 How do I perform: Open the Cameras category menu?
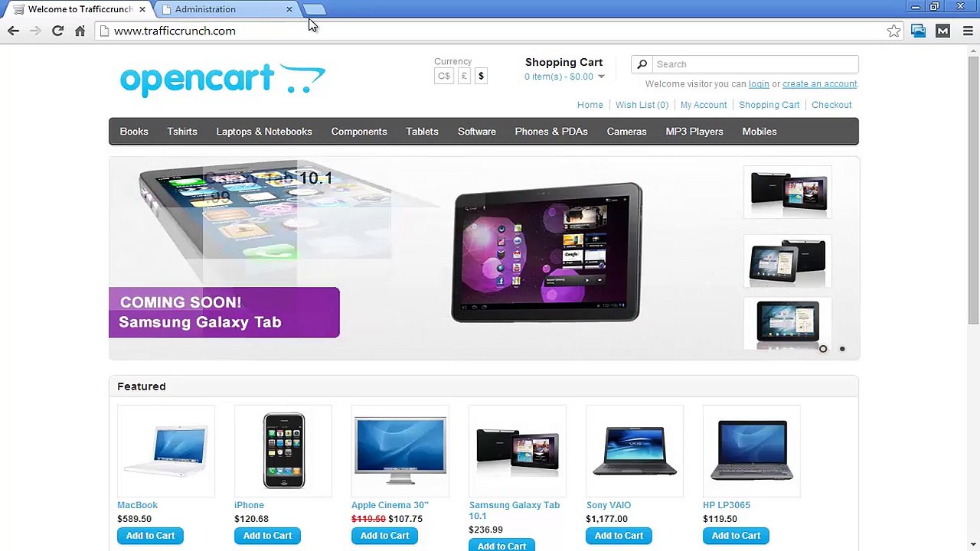click(x=626, y=132)
